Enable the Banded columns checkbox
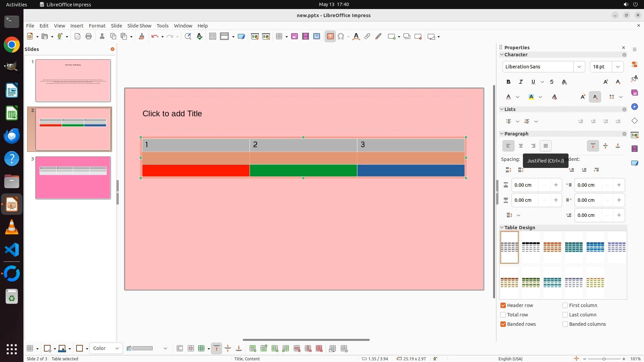644x362 pixels. point(565,324)
